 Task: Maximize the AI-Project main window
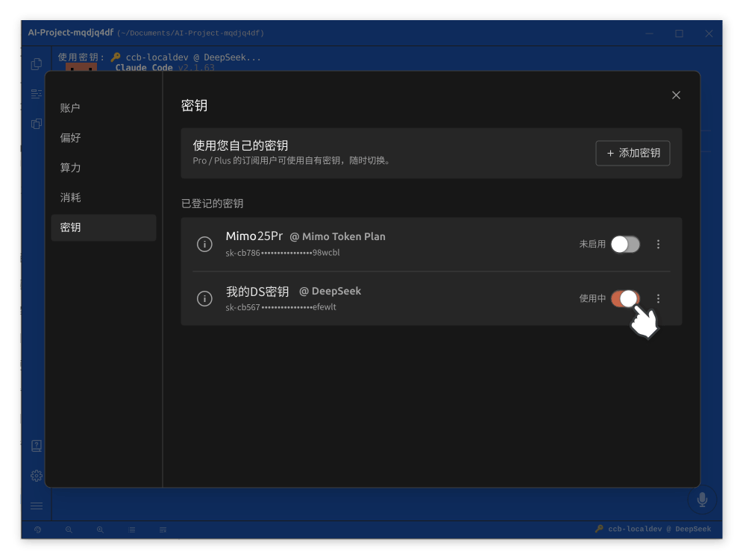(x=679, y=34)
